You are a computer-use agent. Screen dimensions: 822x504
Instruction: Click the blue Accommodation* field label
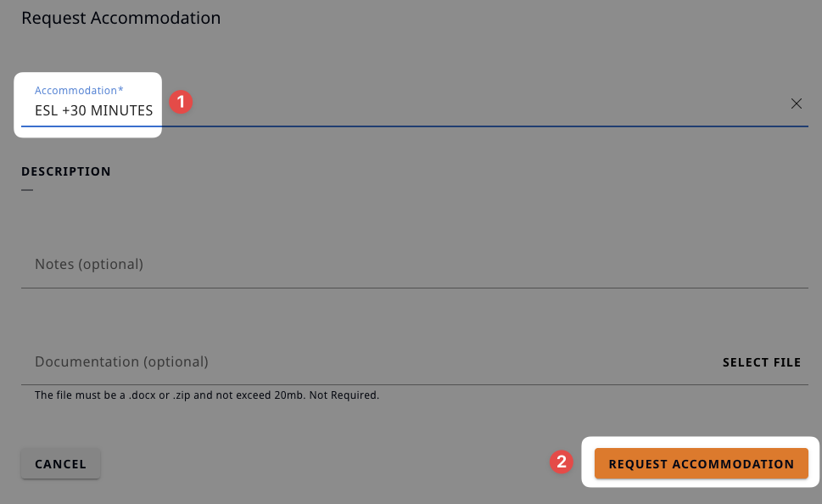[79, 90]
